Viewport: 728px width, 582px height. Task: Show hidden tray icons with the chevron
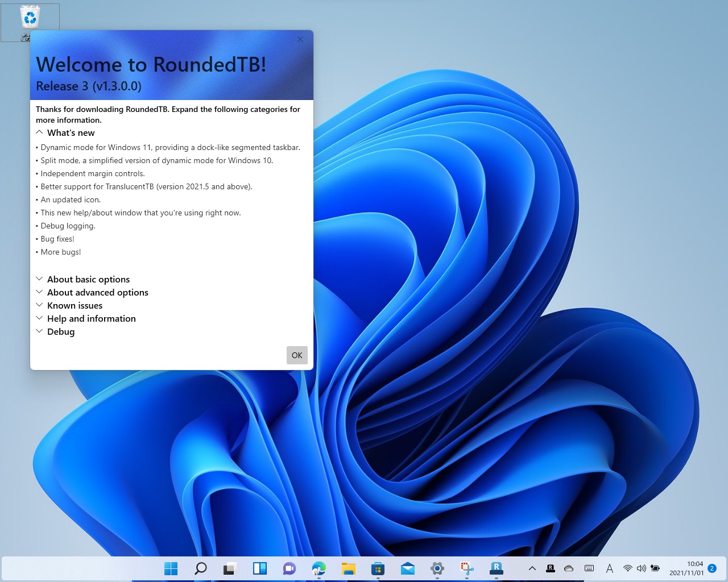[x=532, y=568]
